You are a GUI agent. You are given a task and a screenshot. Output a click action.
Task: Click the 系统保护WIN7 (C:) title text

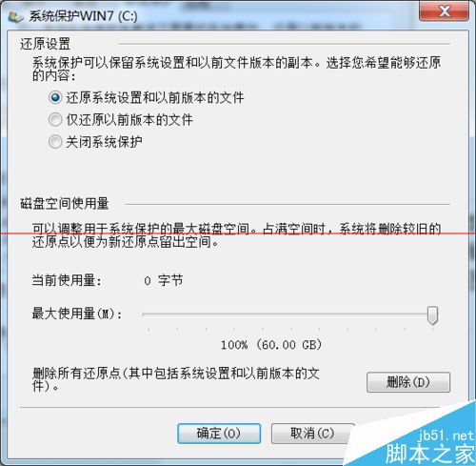[x=84, y=16]
